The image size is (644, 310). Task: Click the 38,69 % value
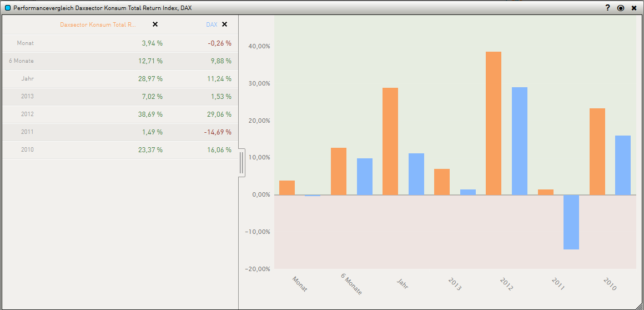(x=150, y=114)
